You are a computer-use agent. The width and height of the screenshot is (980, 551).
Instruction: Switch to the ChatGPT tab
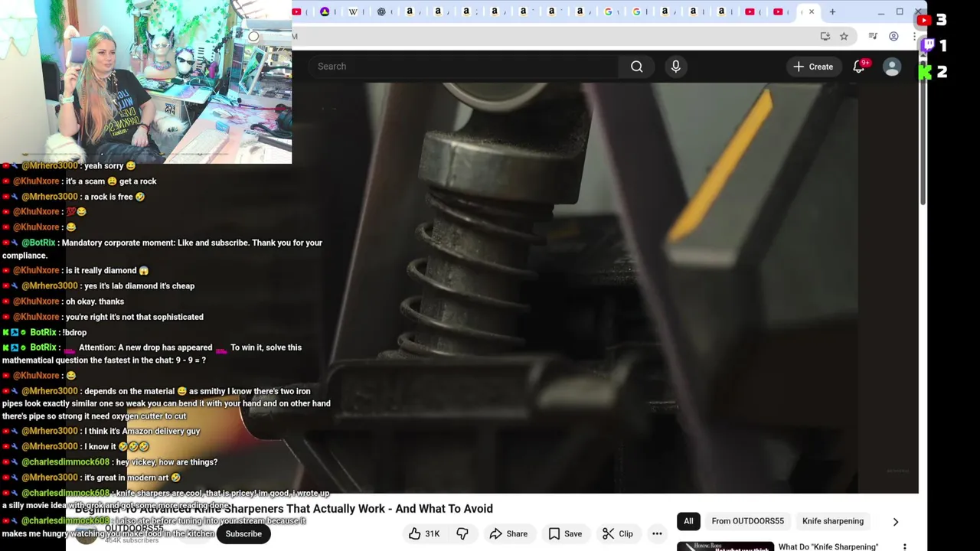381,11
